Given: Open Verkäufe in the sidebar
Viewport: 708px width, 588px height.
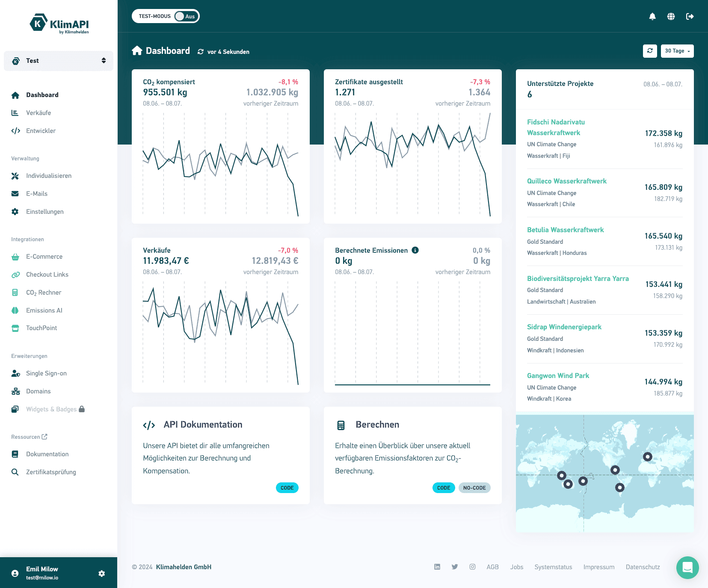Looking at the screenshot, I should tap(39, 113).
